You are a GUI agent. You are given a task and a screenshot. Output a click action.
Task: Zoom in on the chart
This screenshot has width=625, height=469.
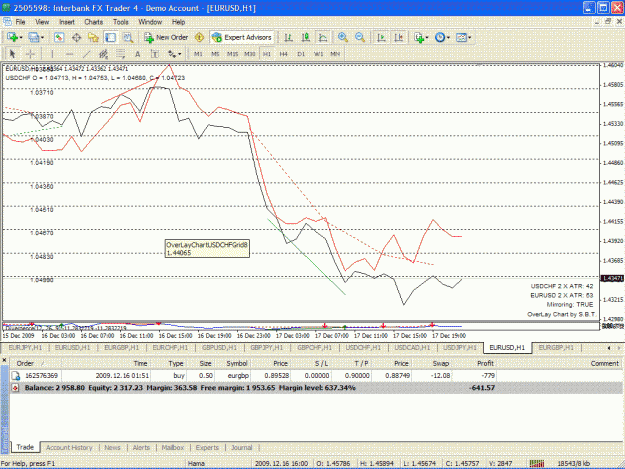coord(342,37)
